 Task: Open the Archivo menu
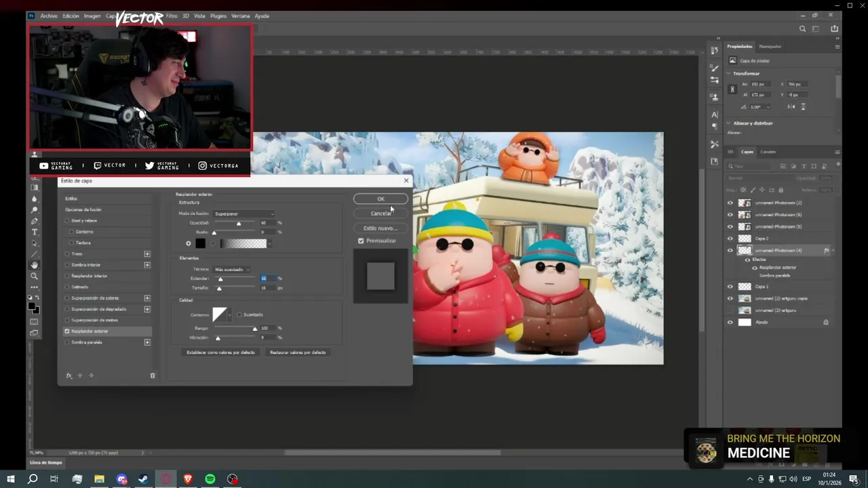point(49,16)
